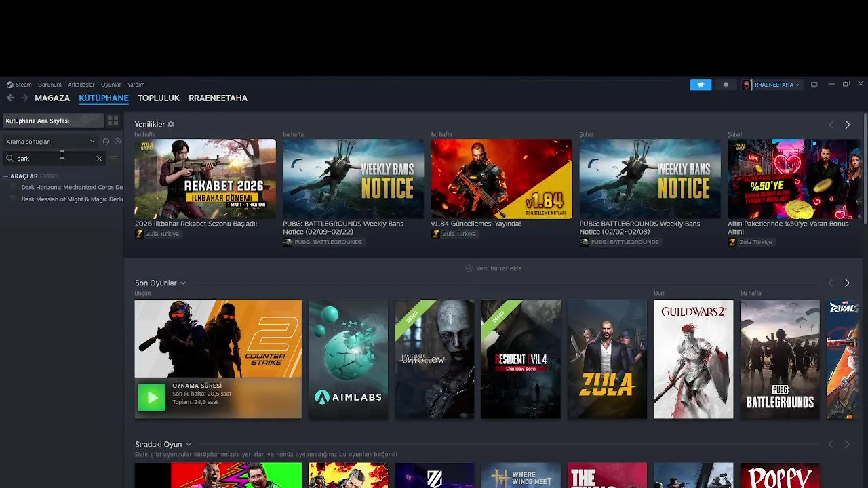Switch to the TOPLULUK tab
Screen dimensions: 868x488
pos(159,98)
